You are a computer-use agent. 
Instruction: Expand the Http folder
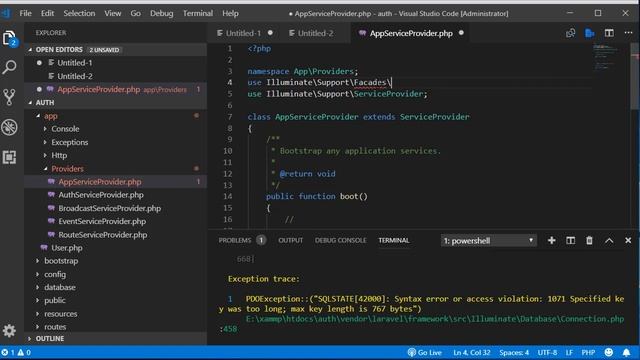pos(45,155)
